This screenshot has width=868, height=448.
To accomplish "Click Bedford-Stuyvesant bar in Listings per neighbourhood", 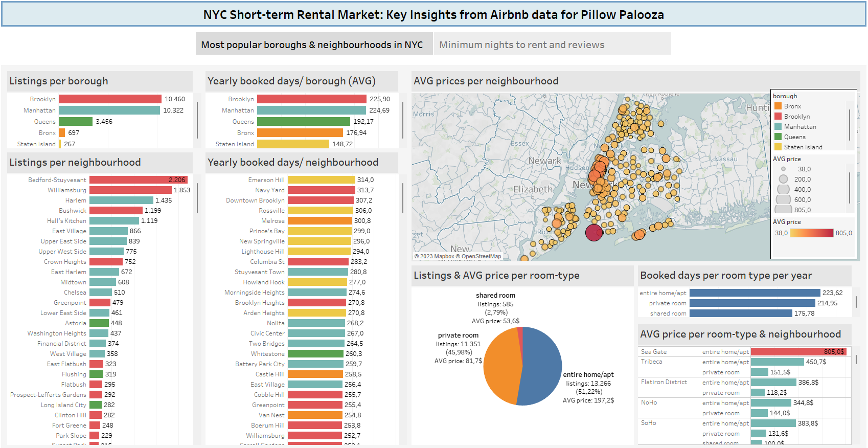I will [x=138, y=180].
